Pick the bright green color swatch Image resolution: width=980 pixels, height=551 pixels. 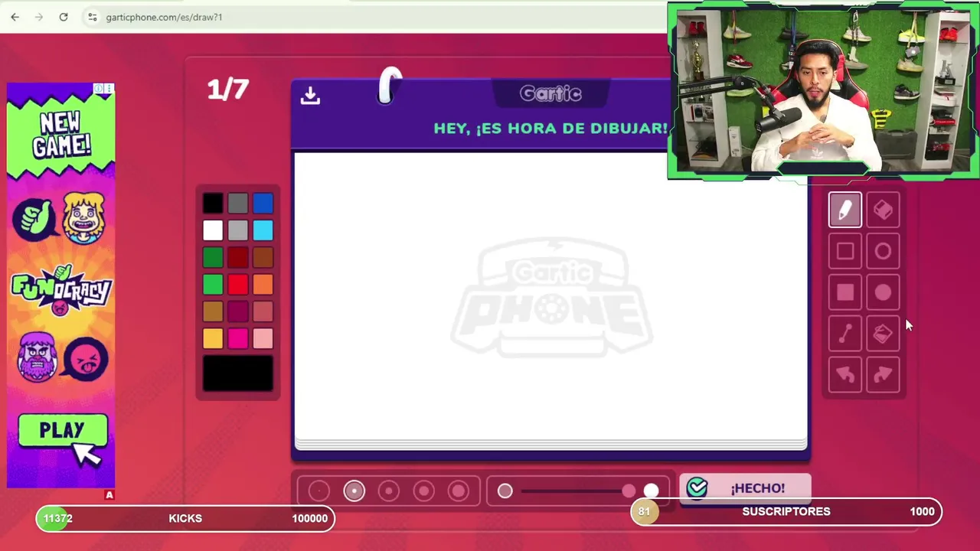tap(213, 285)
